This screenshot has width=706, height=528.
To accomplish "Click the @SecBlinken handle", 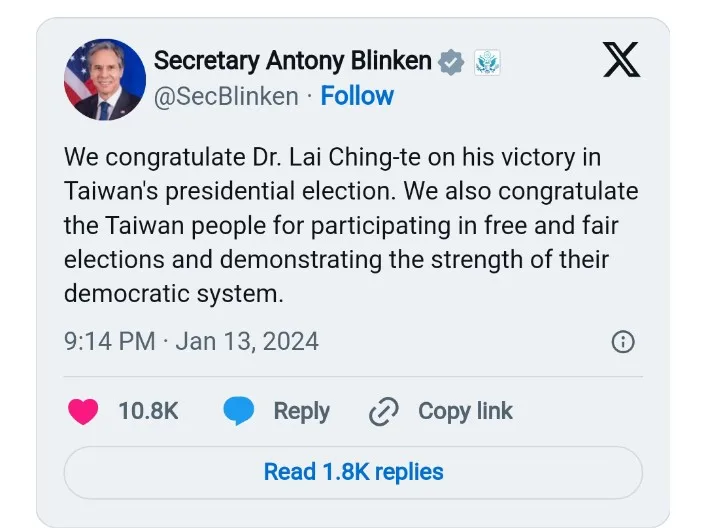I will pyautogui.click(x=225, y=96).
